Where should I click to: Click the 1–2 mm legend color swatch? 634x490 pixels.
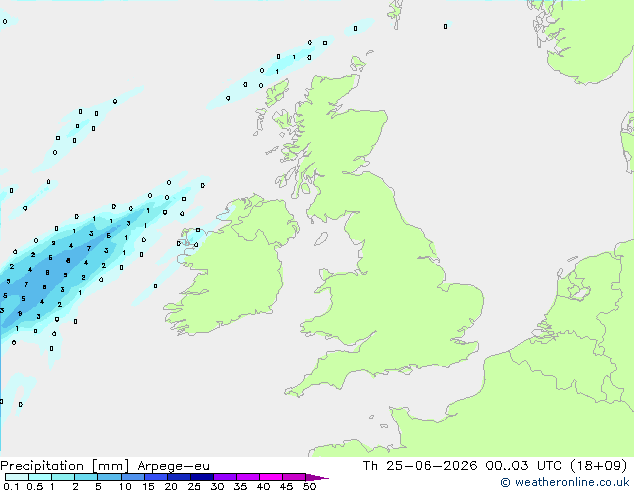[x=63, y=477]
